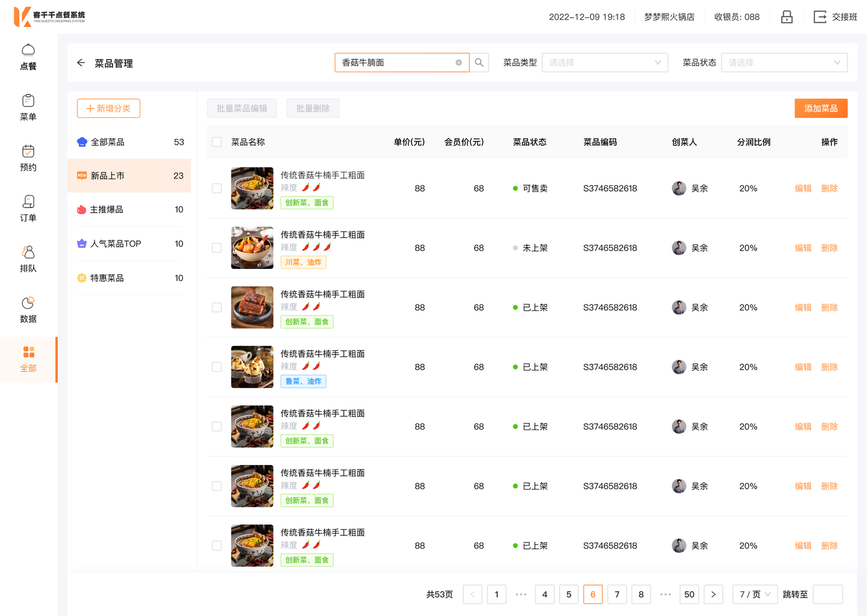Click the magnifier search icon
The image size is (867, 616).
coord(479,63)
